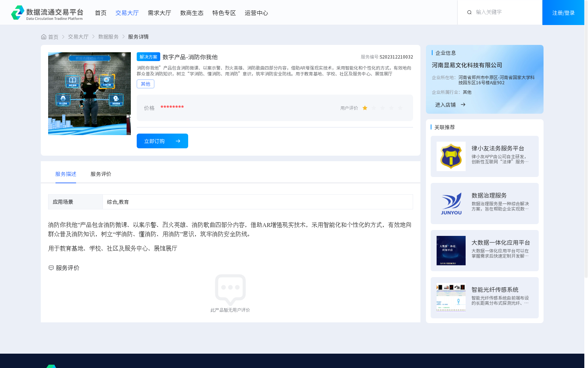Viewport: 588px width, 368px height.
Task: Click the 关联推荐 section heading
Action: (445, 127)
